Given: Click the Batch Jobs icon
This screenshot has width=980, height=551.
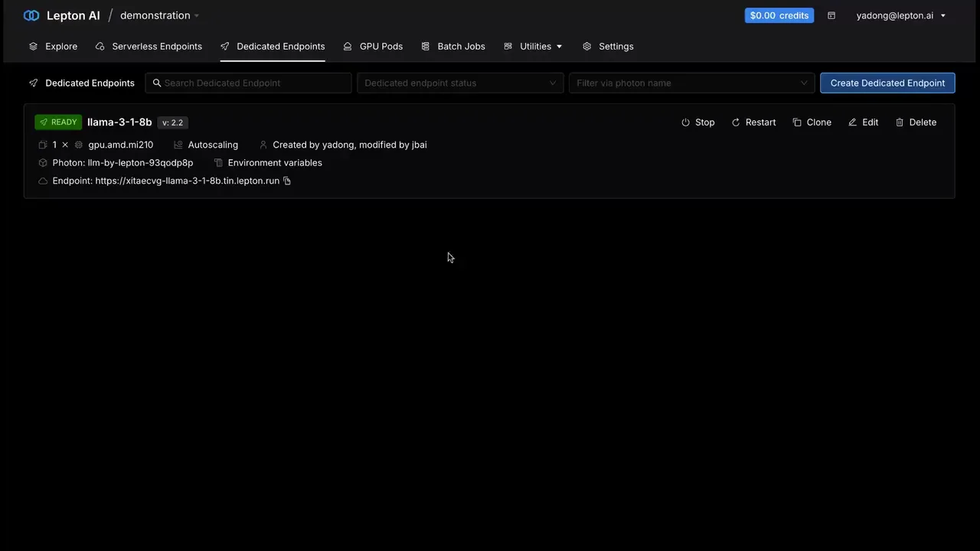Looking at the screenshot, I should pyautogui.click(x=426, y=46).
